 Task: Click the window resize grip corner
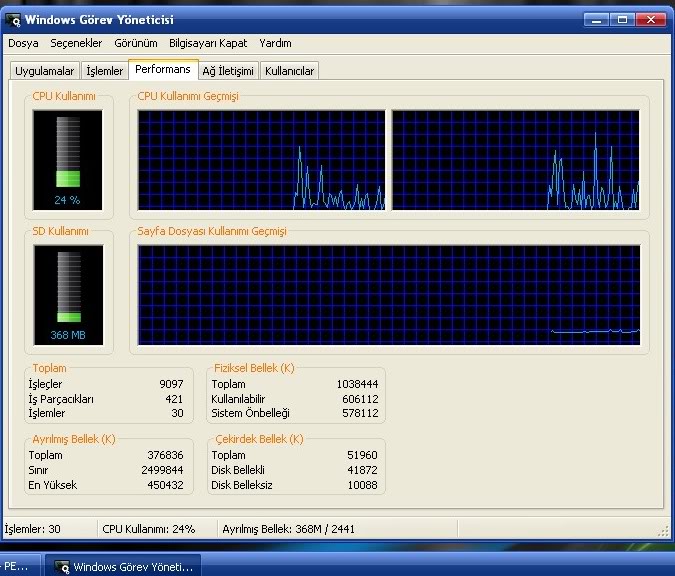tap(663, 532)
